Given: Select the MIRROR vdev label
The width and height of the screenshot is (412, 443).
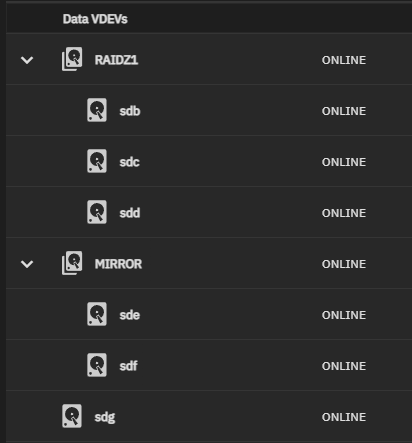Looking at the screenshot, I should tap(118, 264).
